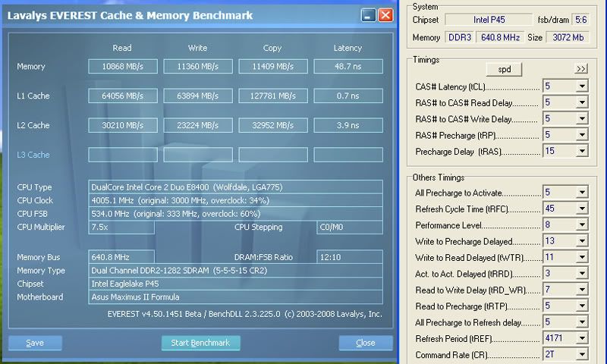Click CPU FSB value 534.0 MHz

pos(235,214)
